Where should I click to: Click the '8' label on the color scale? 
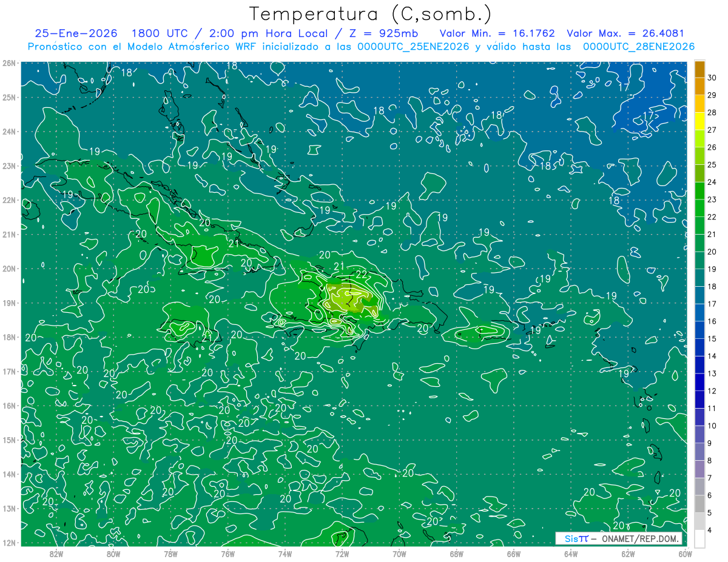[x=710, y=460]
